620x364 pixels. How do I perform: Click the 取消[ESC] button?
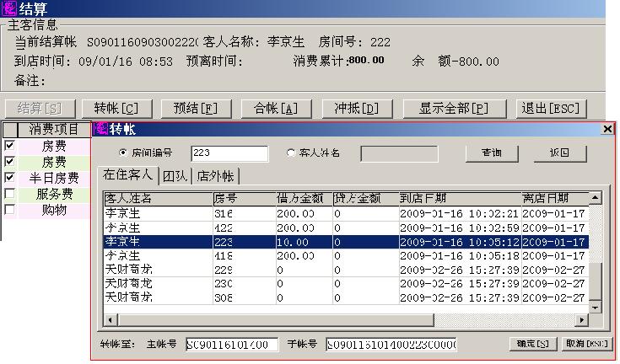tap(586, 345)
